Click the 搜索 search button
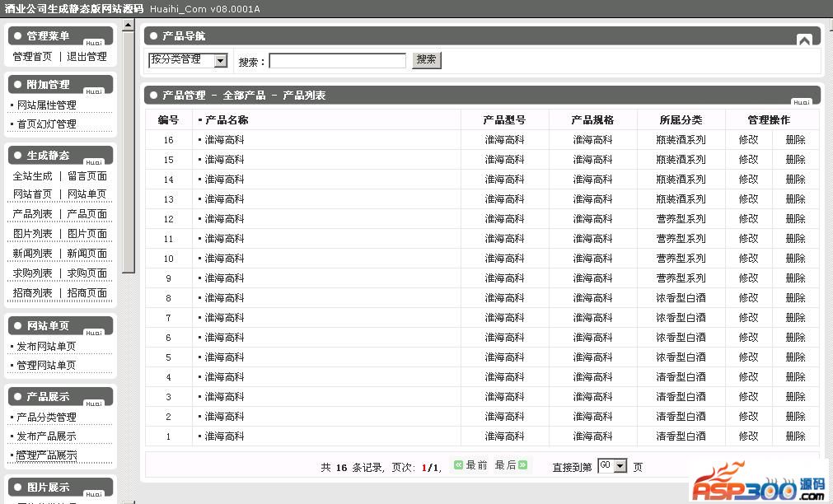The width and height of the screenshot is (833, 504). (x=426, y=60)
